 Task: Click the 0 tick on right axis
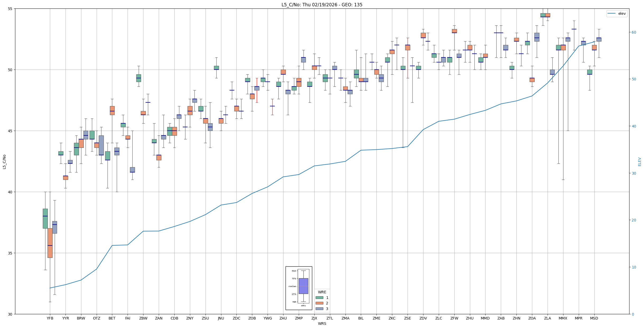coord(633,314)
